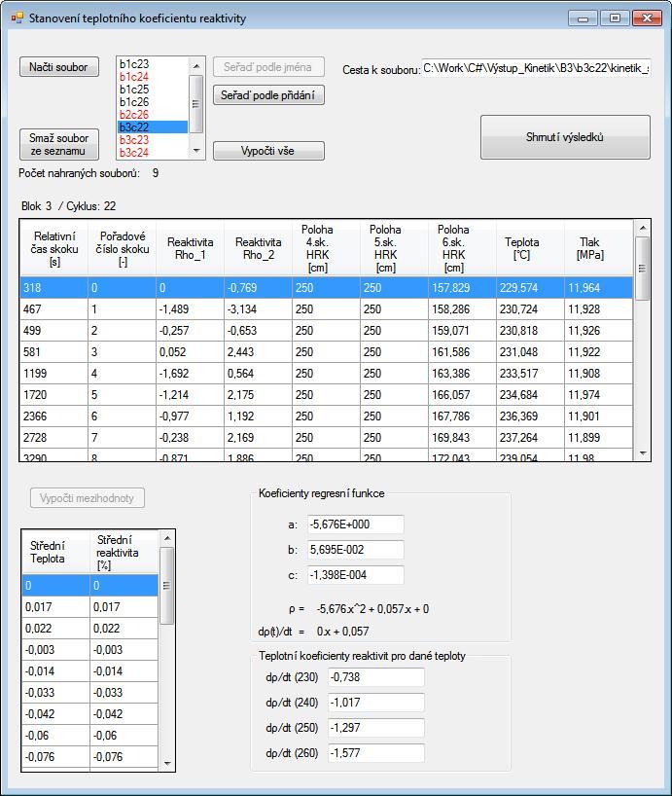Click lower table scroll up arrow

click(x=167, y=538)
